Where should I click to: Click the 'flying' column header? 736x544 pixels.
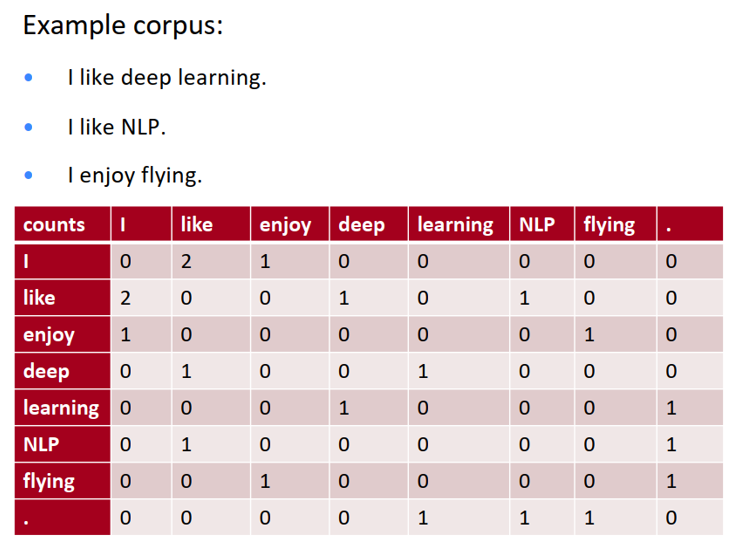(609, 225)
